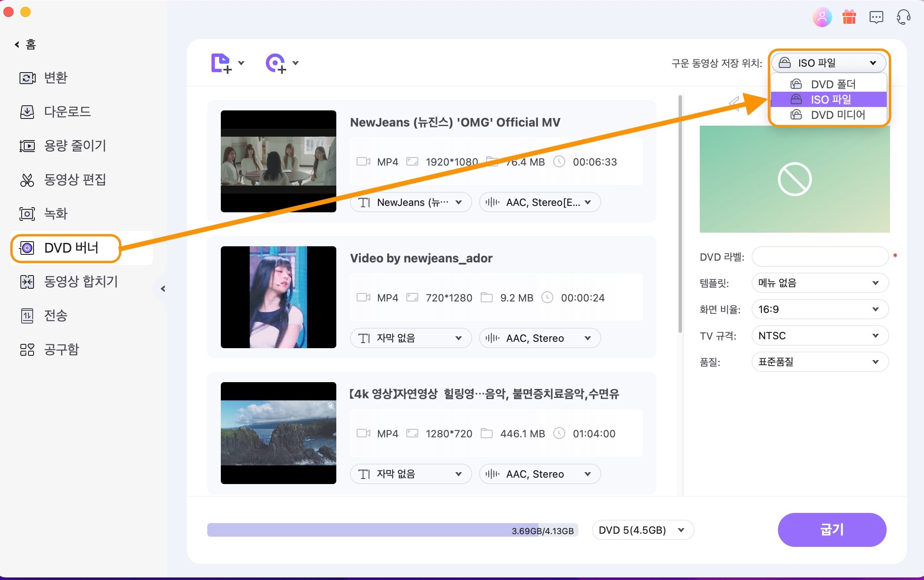Open NewJeans subtitle dropdown on OMG video
The width and height of the screenshot is (924, 580).
[411, 202]
